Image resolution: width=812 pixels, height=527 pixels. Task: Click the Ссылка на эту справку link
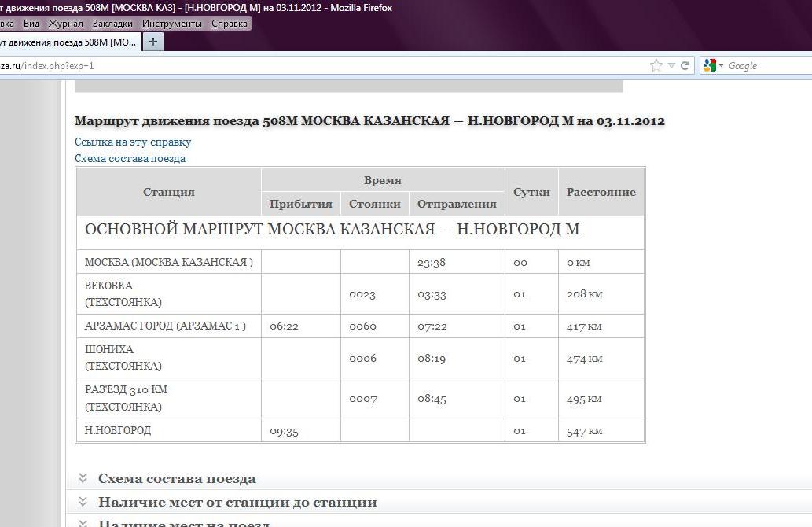(x=133, y=142)
